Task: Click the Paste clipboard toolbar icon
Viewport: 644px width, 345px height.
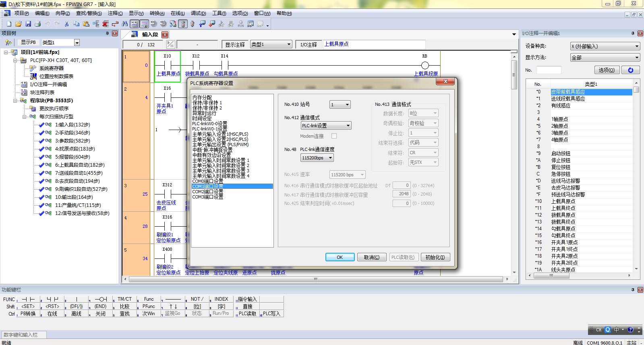Action: click(x=86, y=24)
